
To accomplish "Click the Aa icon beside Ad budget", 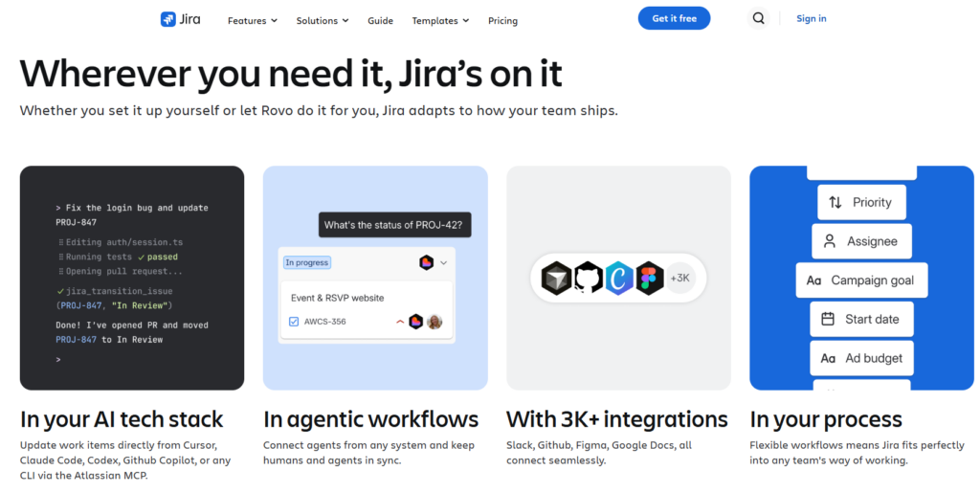I will click(828, 359).
